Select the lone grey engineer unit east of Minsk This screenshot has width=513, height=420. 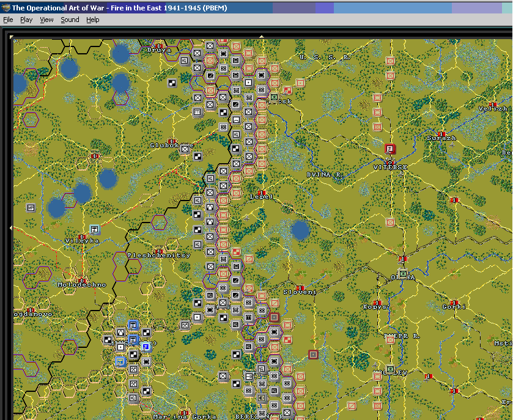[185, 325]
